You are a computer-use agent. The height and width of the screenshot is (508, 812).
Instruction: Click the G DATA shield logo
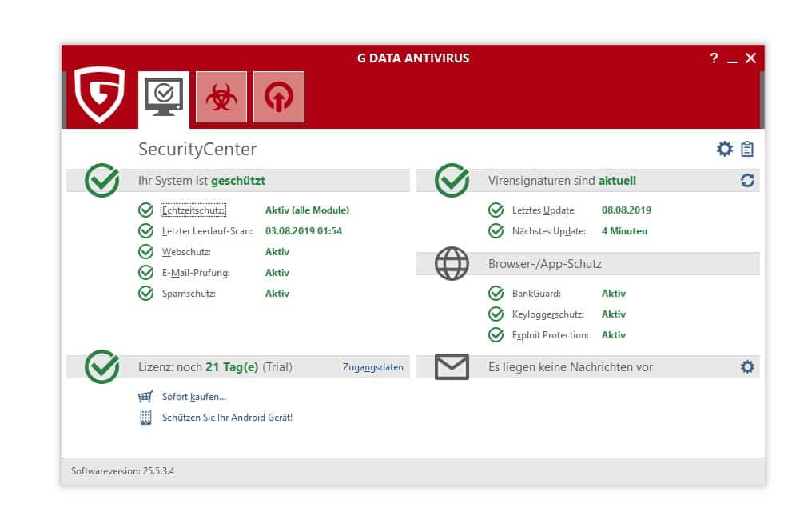[x=99, y=94]
